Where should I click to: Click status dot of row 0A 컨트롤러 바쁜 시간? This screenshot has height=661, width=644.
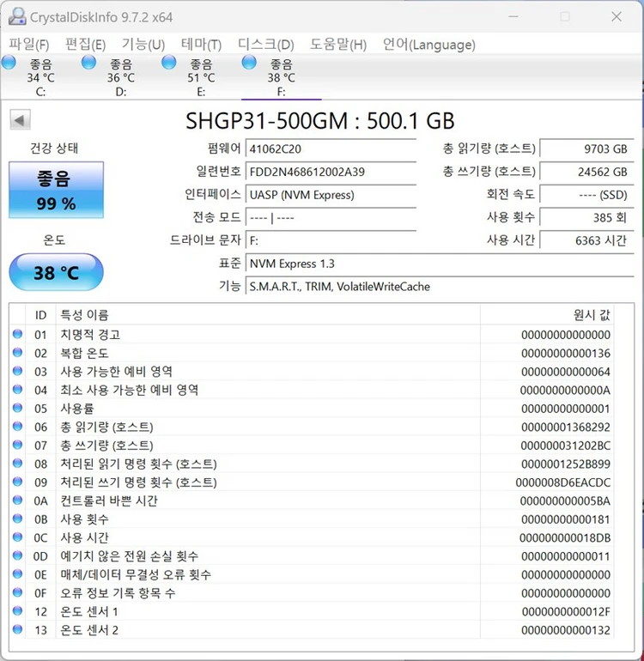(17, 500)
